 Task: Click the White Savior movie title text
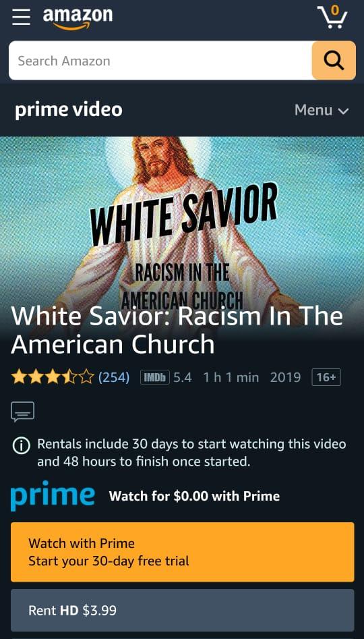(177, 330)
